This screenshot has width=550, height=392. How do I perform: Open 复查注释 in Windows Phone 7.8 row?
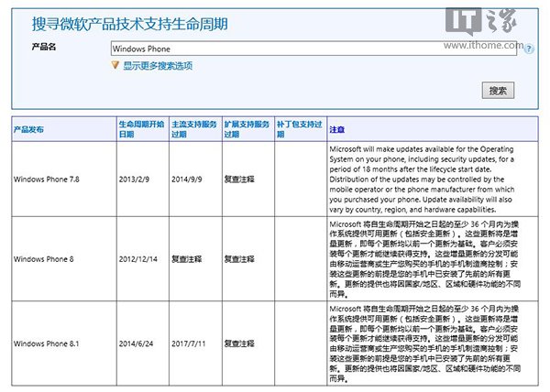coord(239,180)
